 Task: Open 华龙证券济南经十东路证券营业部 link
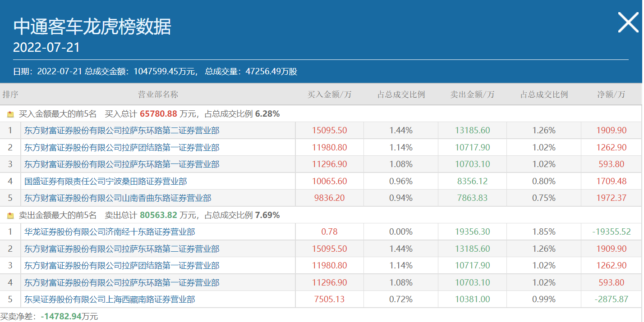110,232
